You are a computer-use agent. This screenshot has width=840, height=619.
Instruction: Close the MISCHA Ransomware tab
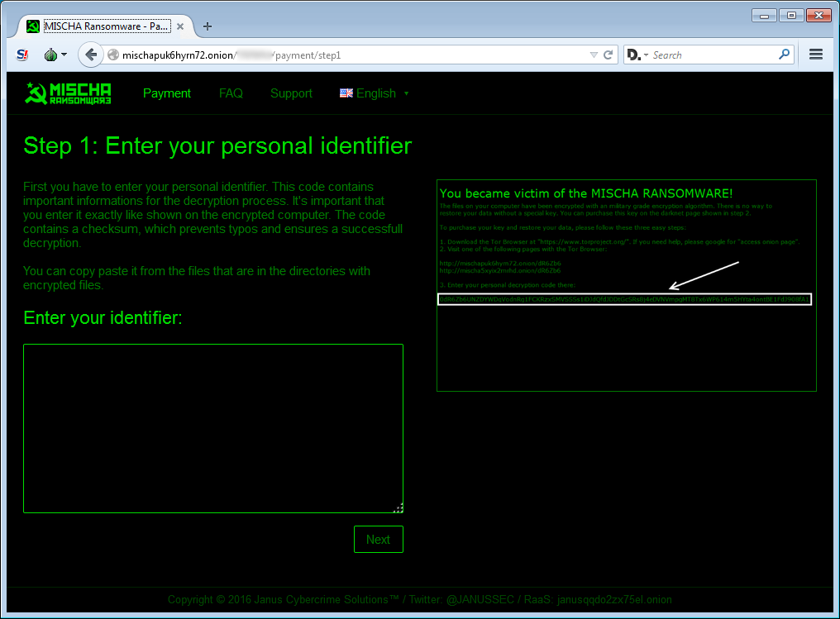pos(180,26)
